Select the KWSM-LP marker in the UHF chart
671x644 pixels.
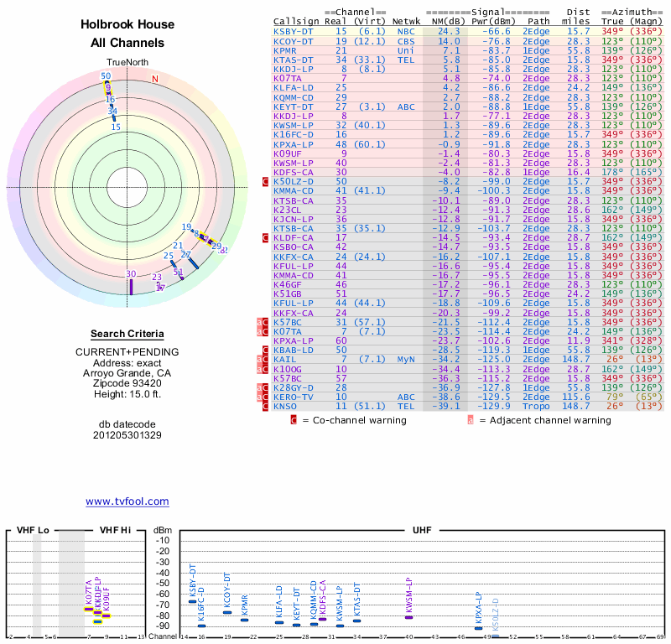[409, 617]
